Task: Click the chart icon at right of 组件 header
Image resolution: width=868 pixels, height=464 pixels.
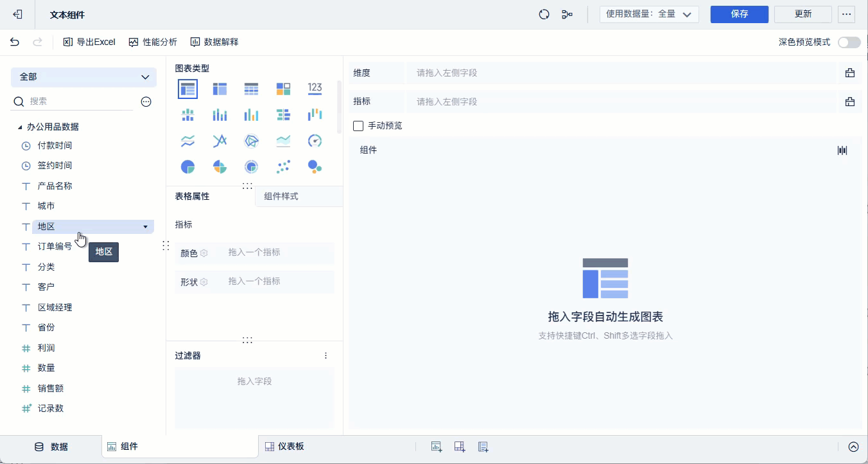Action: tap(842, 150)
